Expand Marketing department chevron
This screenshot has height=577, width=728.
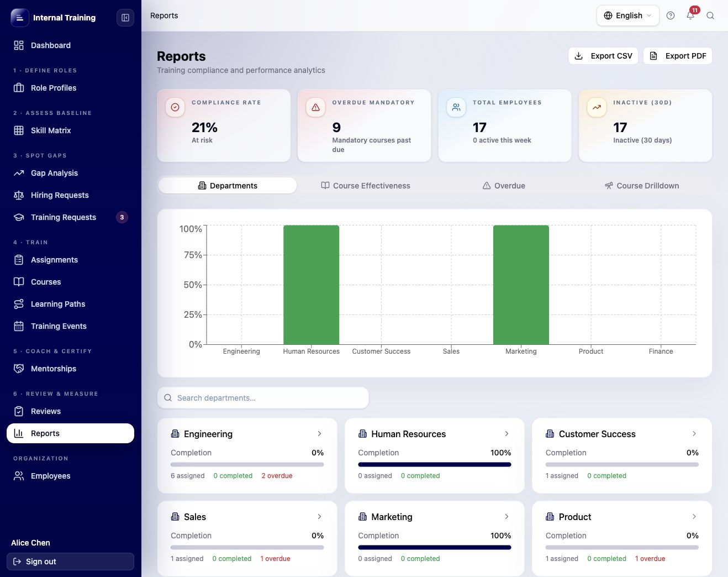click(507, 517)
